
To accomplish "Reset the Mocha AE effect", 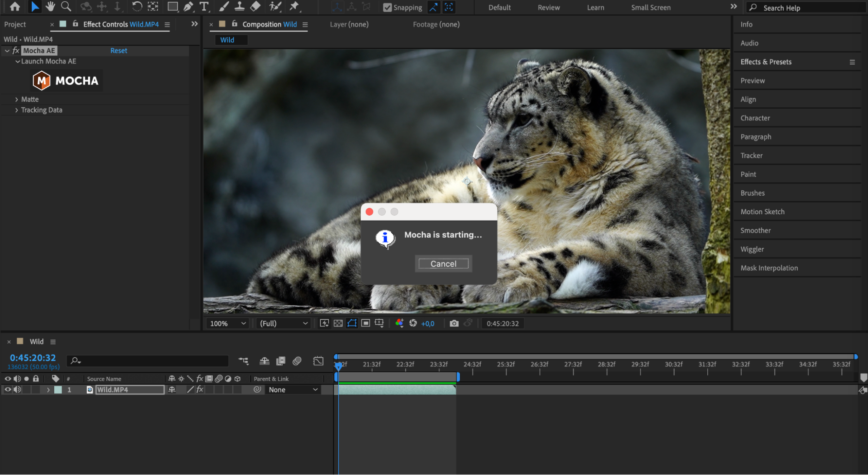I will click(x=119, y=51).
